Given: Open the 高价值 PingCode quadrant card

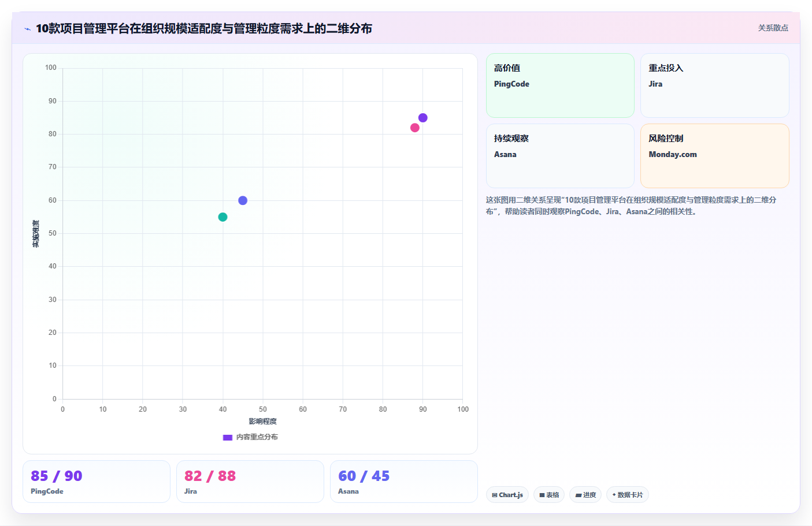Looking at the screenshot, I should click(x=560, y=85).
